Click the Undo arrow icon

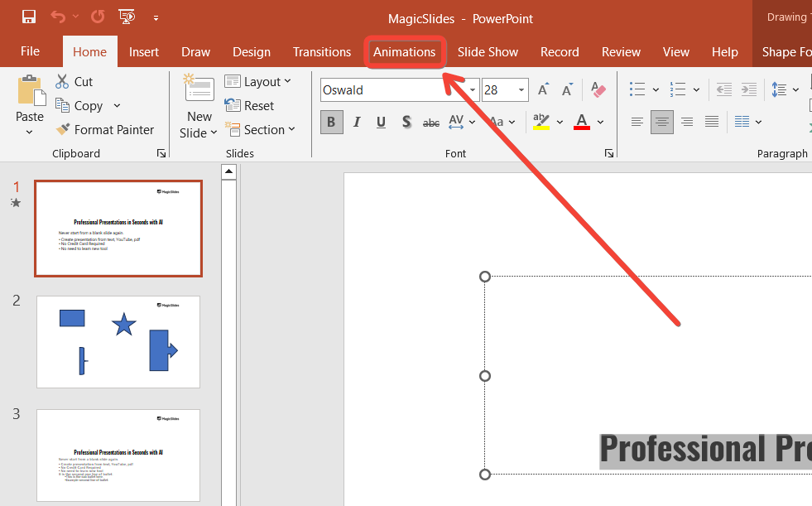coord(57,17)
